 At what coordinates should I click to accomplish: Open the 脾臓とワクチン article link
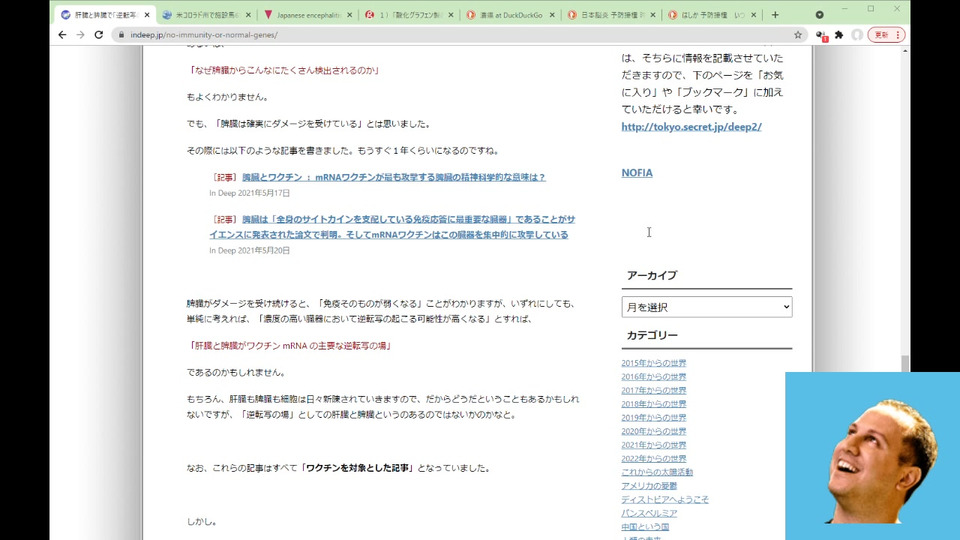(x=394, y=177)
